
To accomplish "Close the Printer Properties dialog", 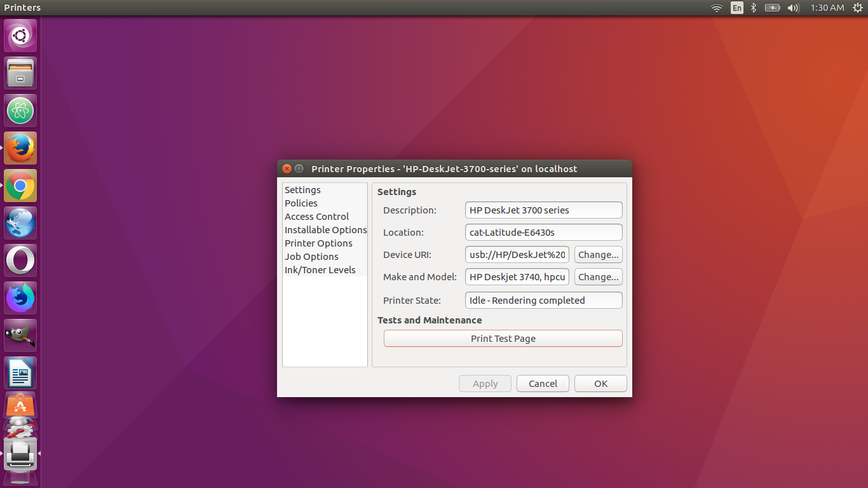I will click(287, 168).
